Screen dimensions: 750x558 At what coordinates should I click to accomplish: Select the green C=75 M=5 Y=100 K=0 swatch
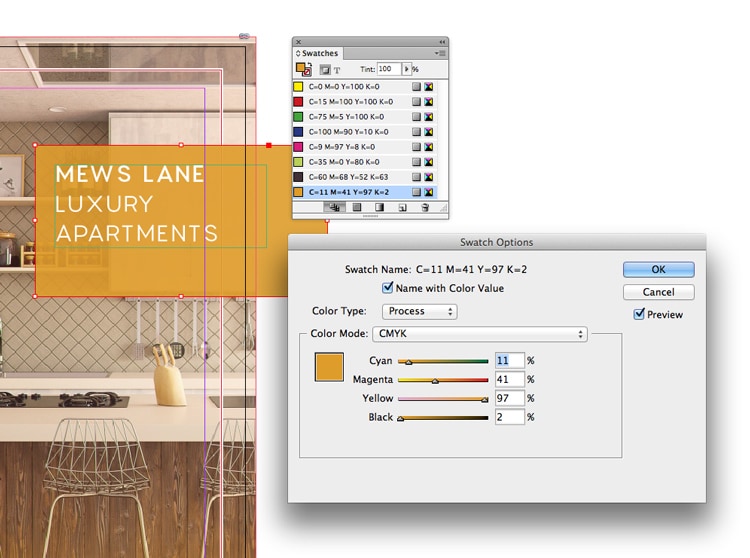click(364, 117)
